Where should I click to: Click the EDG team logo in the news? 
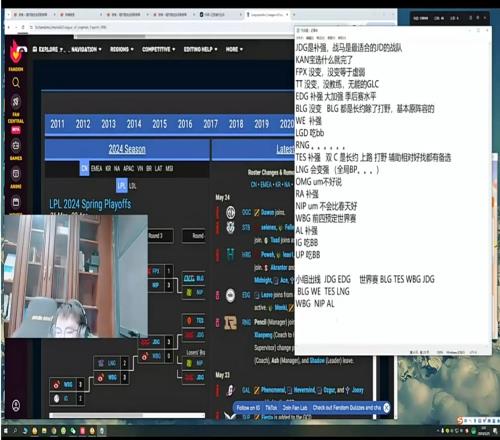point(230,295)
